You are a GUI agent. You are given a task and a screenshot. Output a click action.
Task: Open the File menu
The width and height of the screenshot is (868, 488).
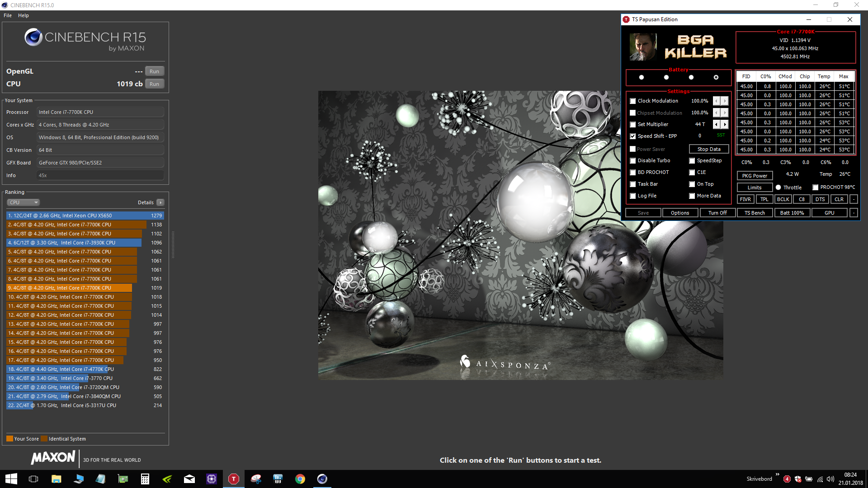(8, 15)
